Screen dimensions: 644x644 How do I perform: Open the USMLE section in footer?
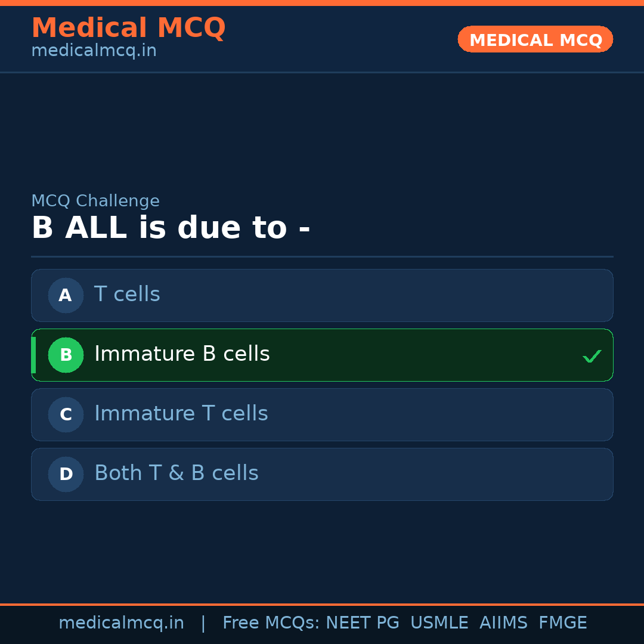click(439, 623)
